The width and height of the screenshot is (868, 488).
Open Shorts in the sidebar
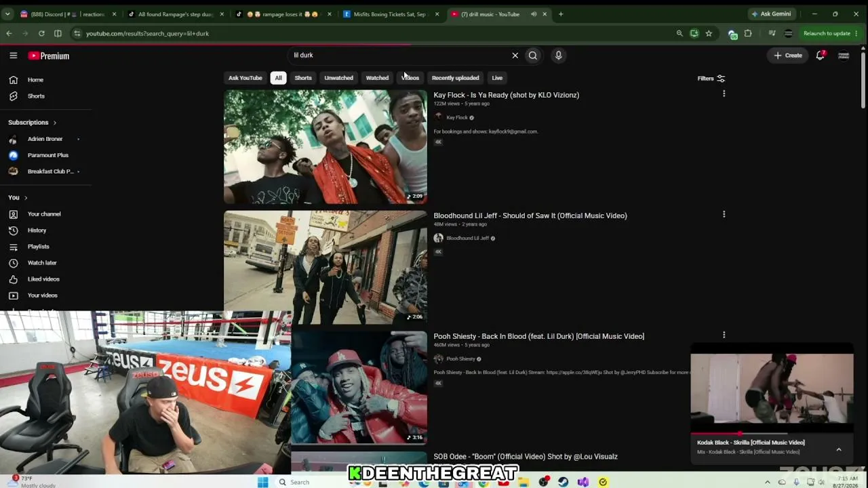pos(45,96)
